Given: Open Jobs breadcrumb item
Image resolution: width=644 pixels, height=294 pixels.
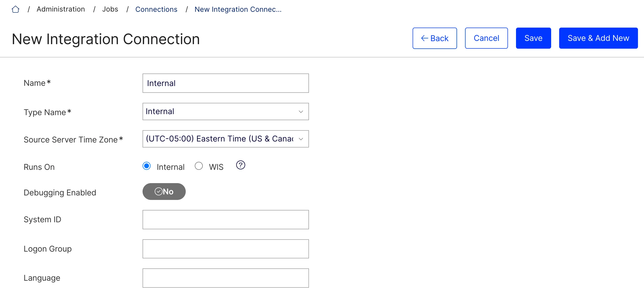Looking at the screenshot, I should [x=110, y=9].
